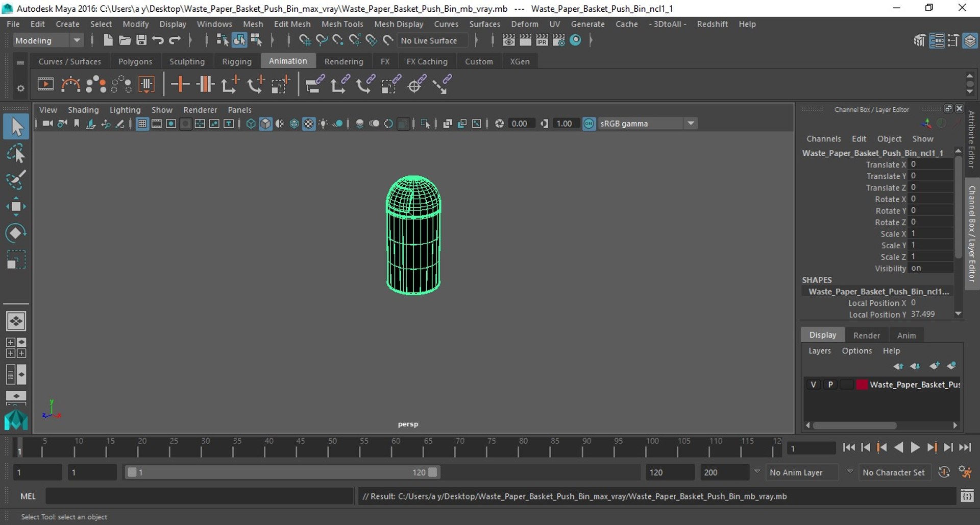Choose the Scale tool in toolbox
The image size is (980, 525).
[16, 259]
